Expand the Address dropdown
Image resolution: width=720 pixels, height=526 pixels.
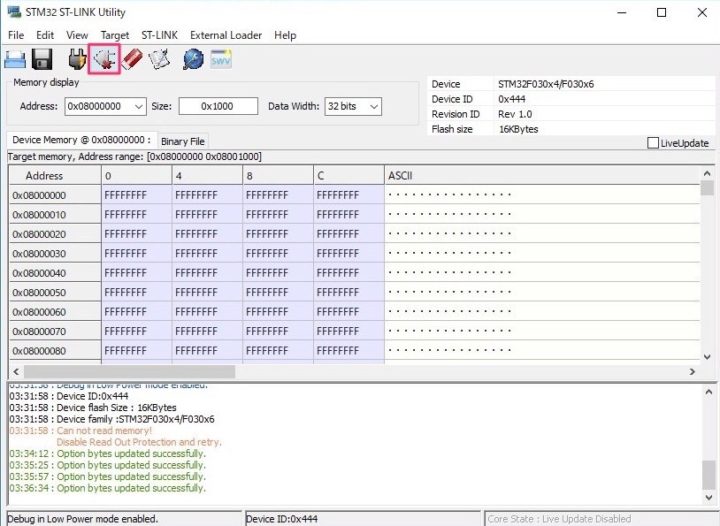tap(140, 106)
